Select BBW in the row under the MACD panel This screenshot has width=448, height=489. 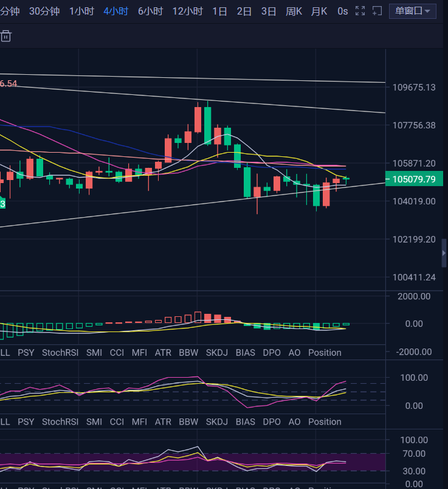coord(188,353)
